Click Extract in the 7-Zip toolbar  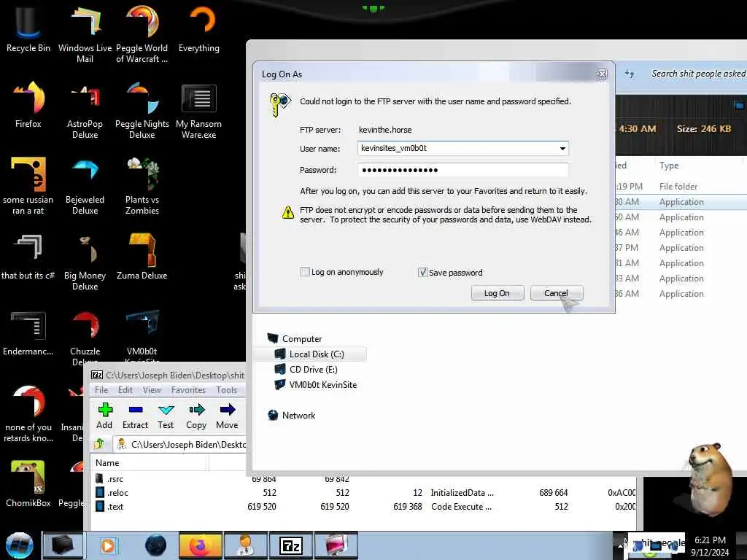[135, 416]
